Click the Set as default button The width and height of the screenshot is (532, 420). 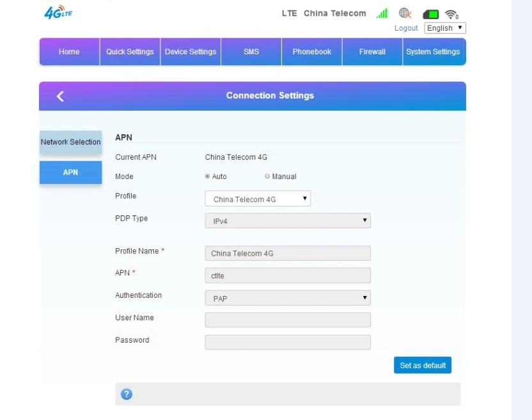click(x=423, y=366)
